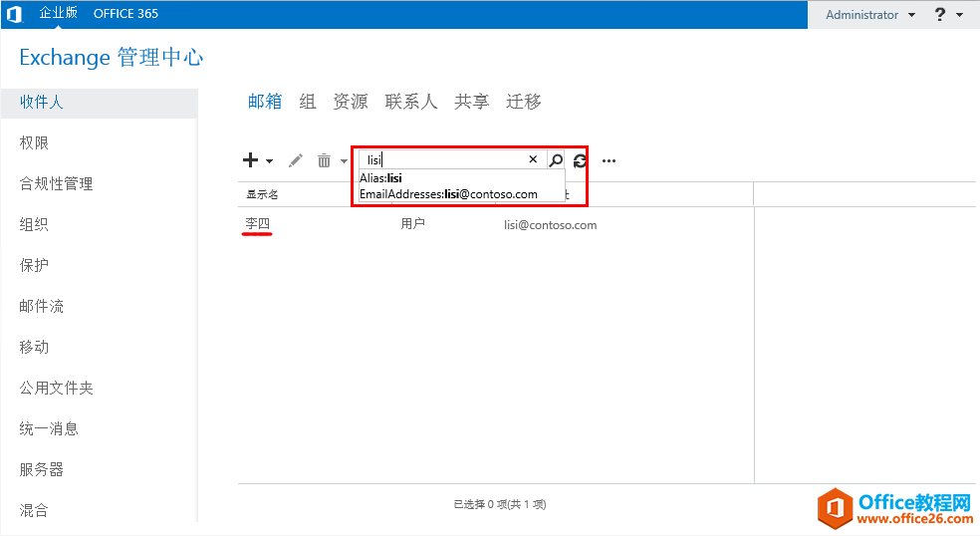980x536 pixels.
Task: Sort by the 显示名 column header
Action: (263, 194)
